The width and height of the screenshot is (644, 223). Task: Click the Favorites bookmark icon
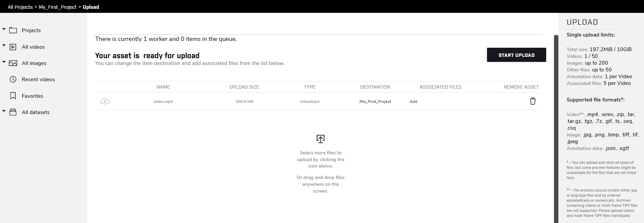[x=13, y=96]
